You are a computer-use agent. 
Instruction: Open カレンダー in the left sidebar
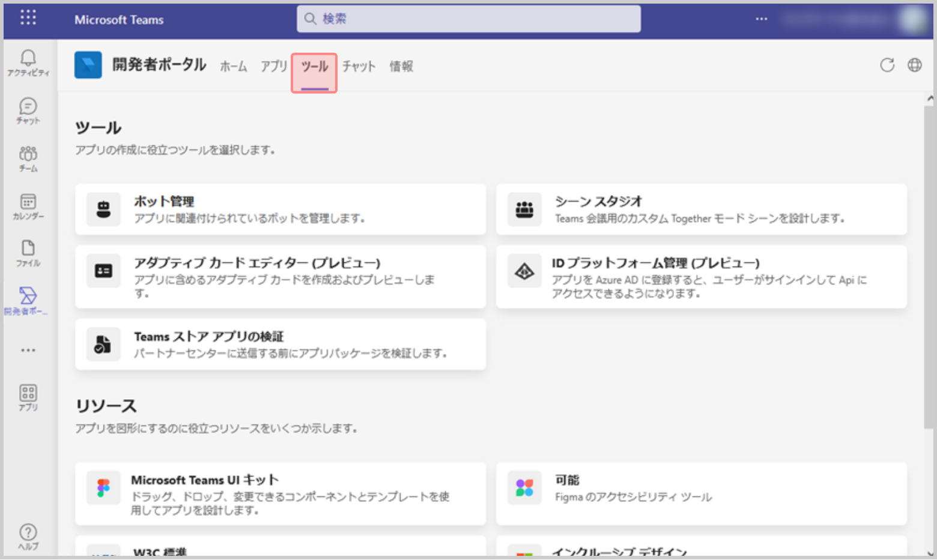click(28, 206)
